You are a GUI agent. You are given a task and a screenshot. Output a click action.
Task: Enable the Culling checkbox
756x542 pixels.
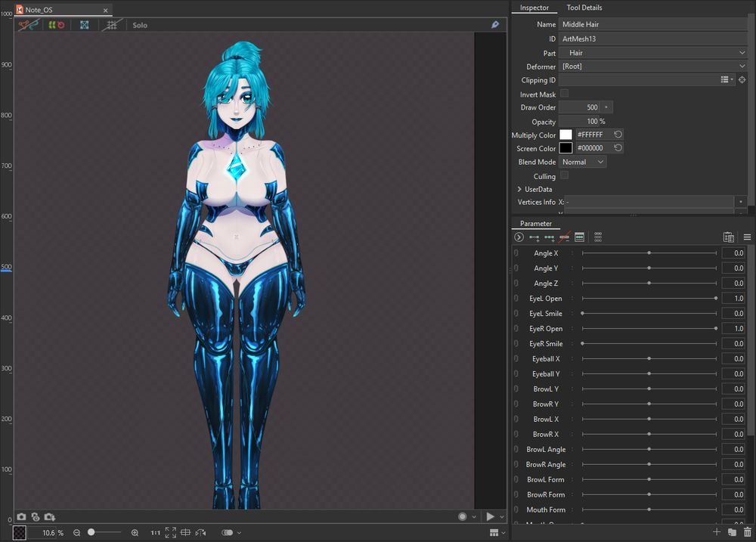[x=564, y=175]
